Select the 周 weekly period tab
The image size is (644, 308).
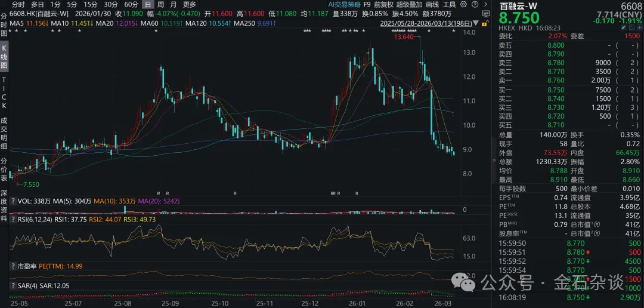160,5
